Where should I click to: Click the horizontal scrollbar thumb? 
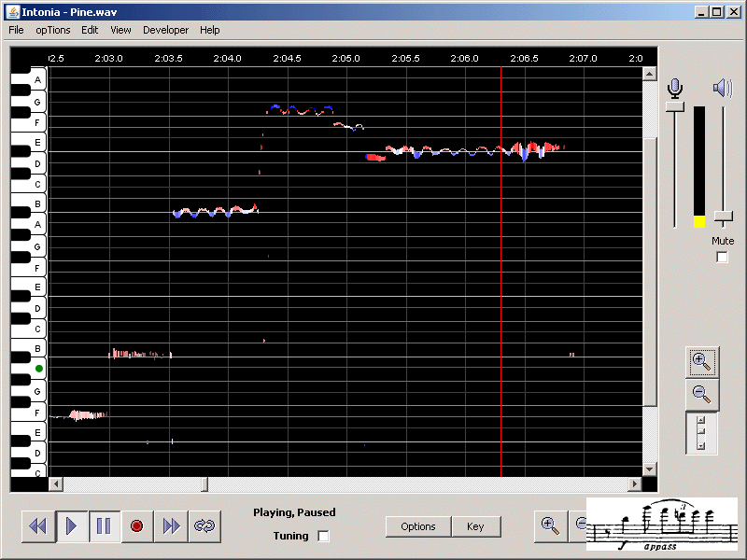click(x=204, y=484)
